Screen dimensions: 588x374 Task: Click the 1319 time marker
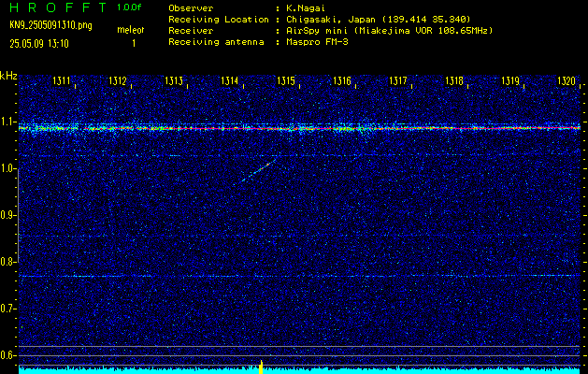[510, 80]
